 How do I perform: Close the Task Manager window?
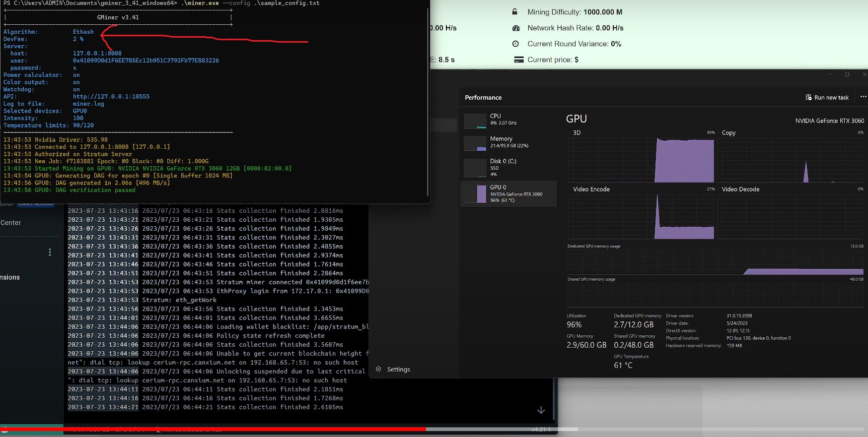click(864, 74)
